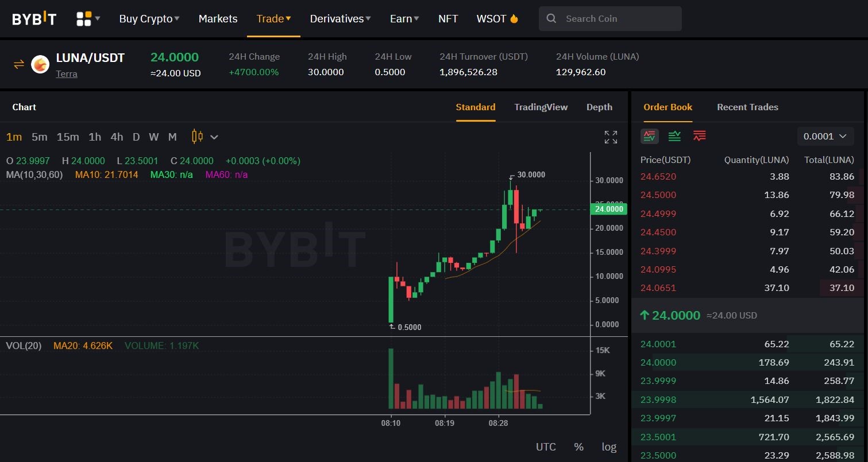Select the ask price 24.5000
Viewport: 868px width, 462px height.
coord(658,195)
